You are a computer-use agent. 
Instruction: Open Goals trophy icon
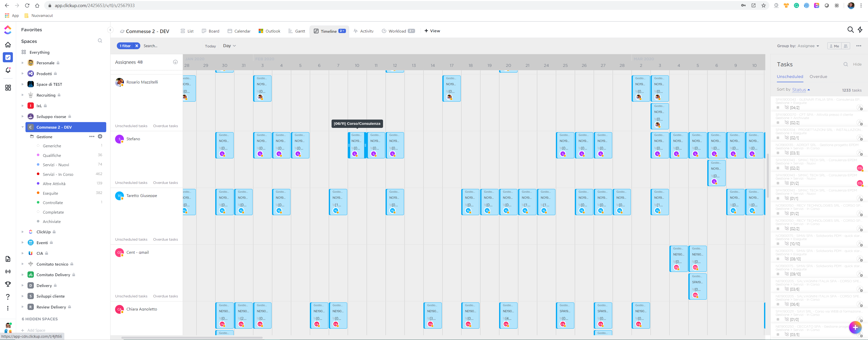(x=8, y=284)
